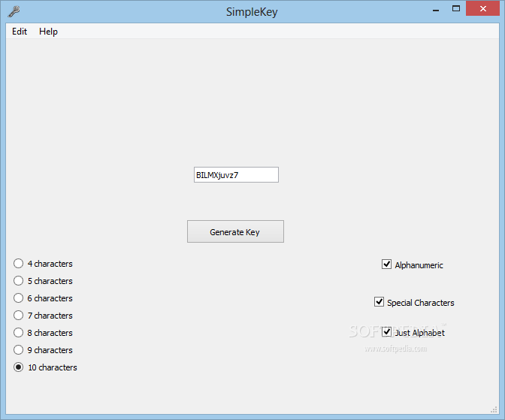The height and width of the screenshot is (420, 505).
Task: Toggle the Alphanumeric checkbox
Action: click(x=386, y=264)
